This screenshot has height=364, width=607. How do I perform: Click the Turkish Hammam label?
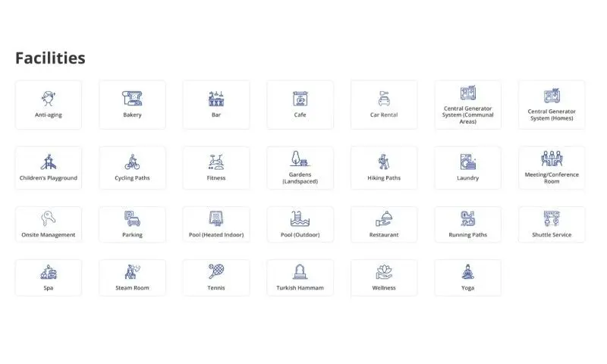pos(300,288)
